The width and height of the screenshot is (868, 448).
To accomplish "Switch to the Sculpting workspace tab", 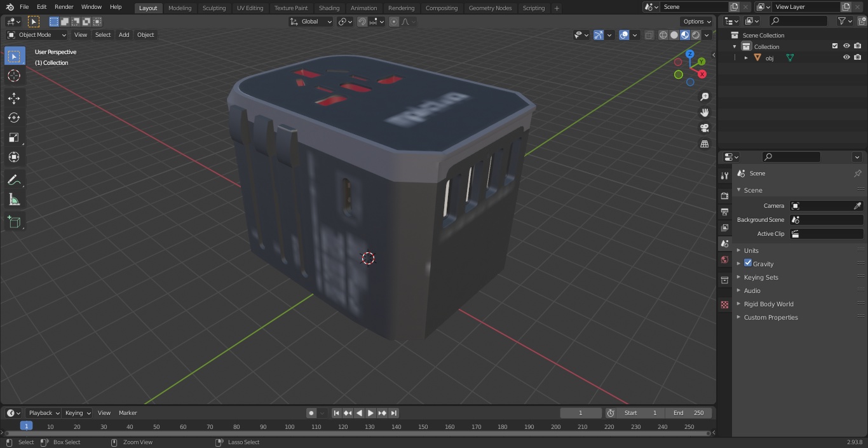I will pos(214,8).
